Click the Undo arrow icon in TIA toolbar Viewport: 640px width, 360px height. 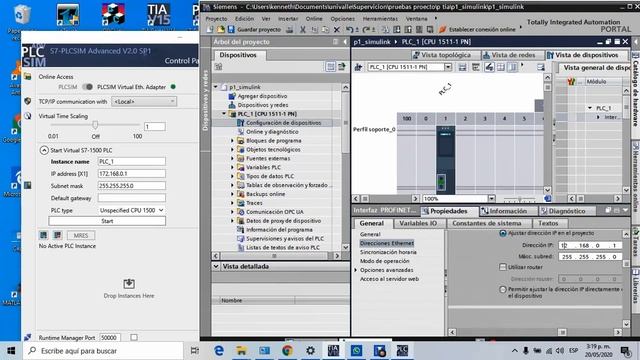pos(350,29)
